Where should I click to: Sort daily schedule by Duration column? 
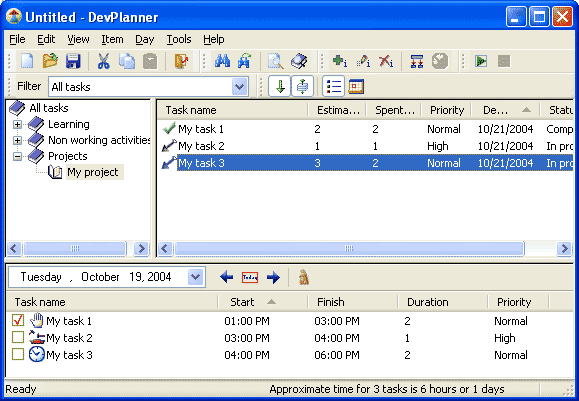pos(442,302)
